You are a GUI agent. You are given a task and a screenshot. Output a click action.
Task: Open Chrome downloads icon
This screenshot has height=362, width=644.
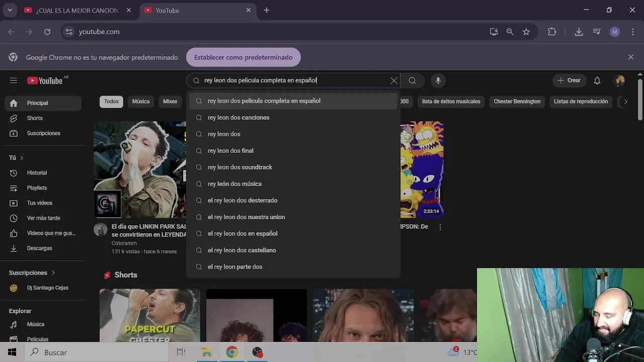click(579, 32)
